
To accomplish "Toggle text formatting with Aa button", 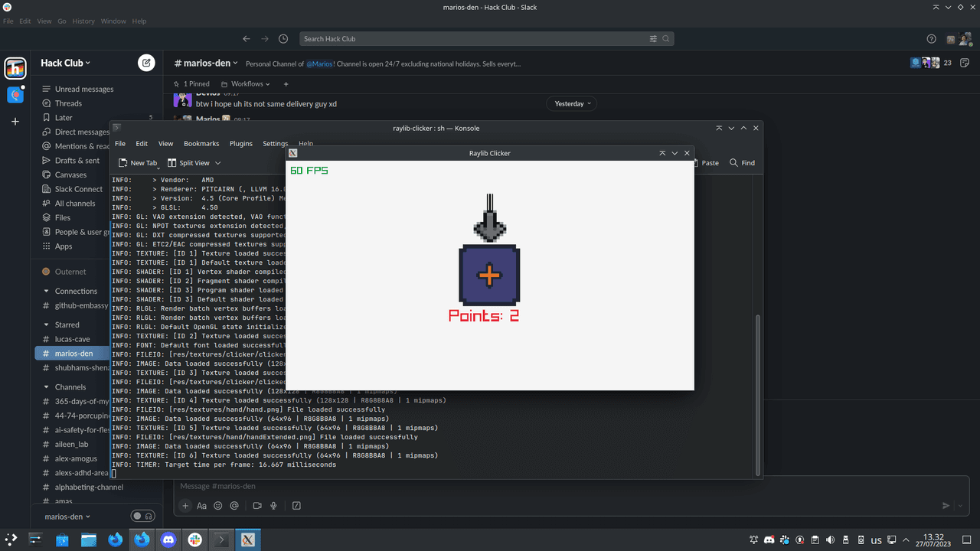I will [x=202, y=506].
